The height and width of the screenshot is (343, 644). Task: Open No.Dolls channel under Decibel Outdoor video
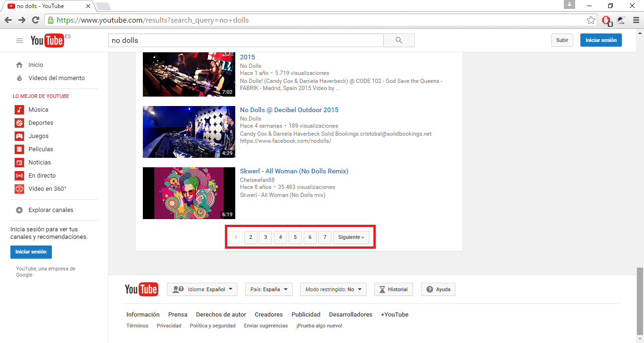250,119
